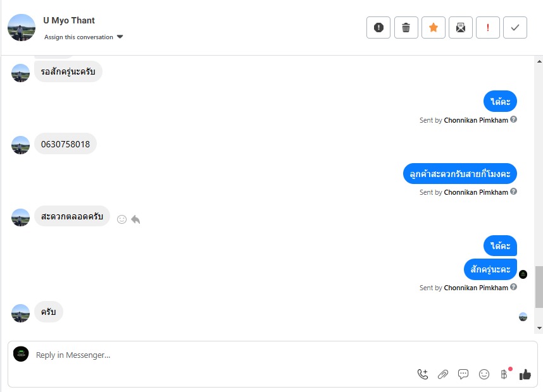Delete conversation using trash icon

point(406,27)
